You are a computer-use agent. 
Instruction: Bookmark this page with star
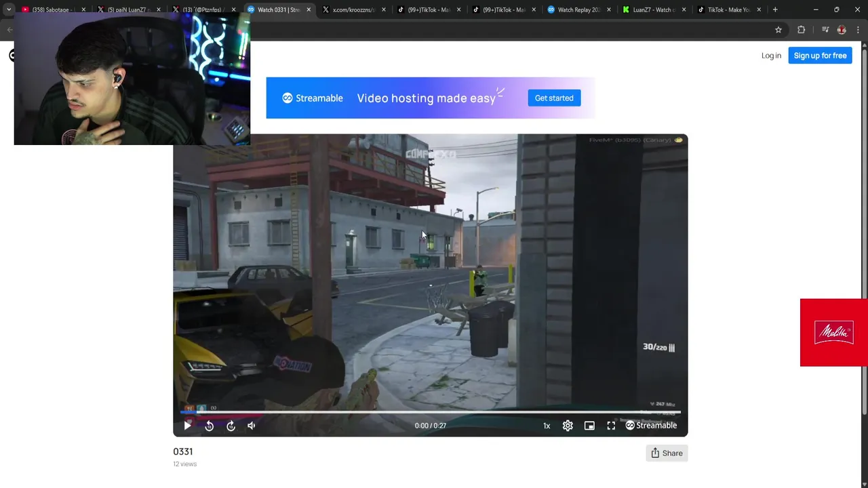(x=778, y=30)
